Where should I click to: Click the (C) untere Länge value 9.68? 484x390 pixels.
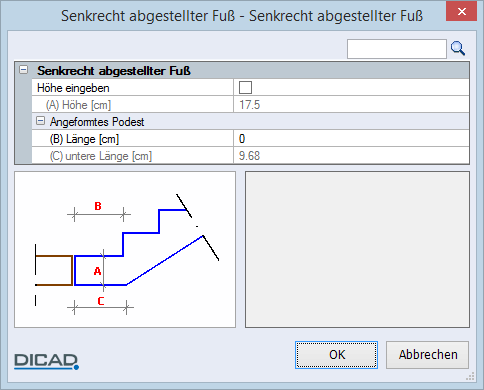(249, 156)
